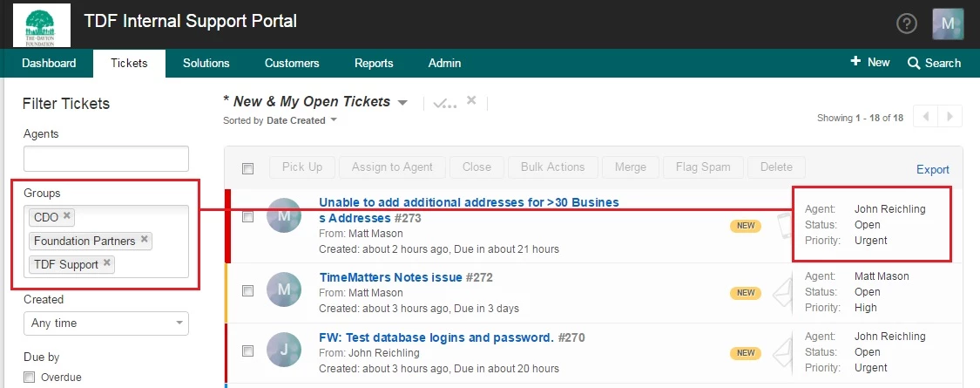The height and width of the screenshot is (388, 980).
Task: Tick the select all tickets checkbox
Action: click(248, 168)
